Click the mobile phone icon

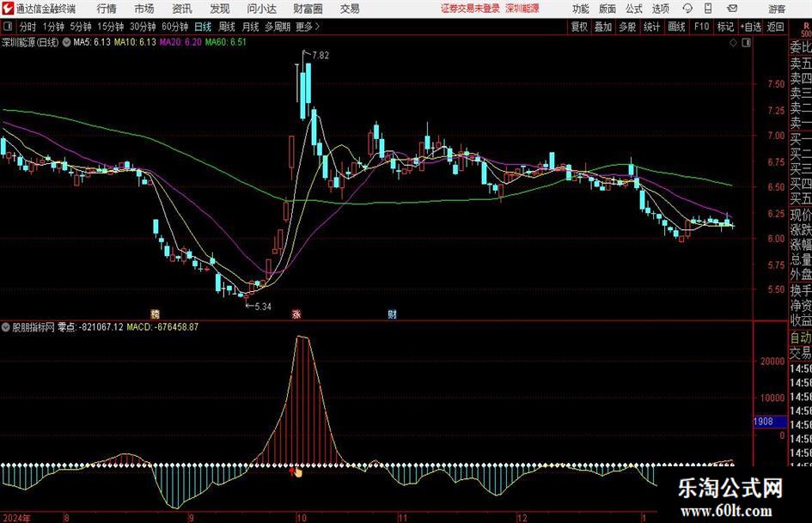click(x=708, y=9)
